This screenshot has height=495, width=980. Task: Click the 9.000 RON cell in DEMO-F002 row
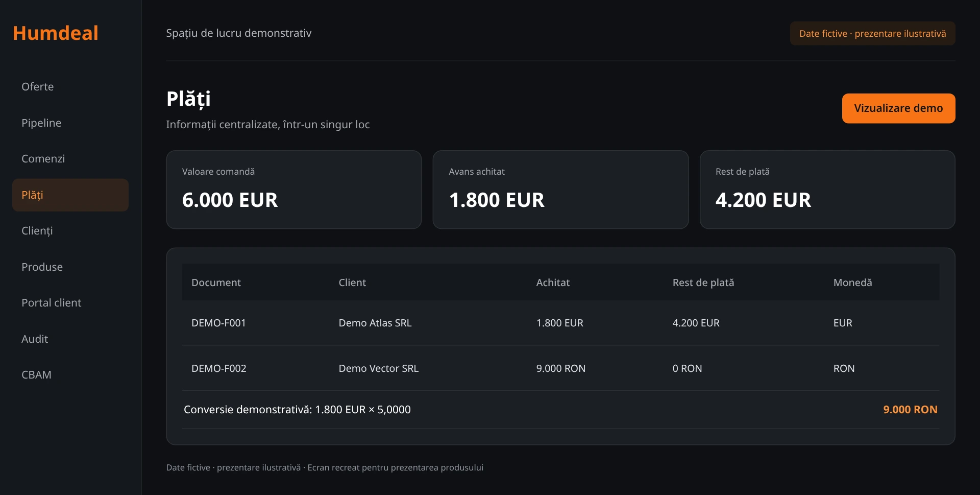(560, 368)
